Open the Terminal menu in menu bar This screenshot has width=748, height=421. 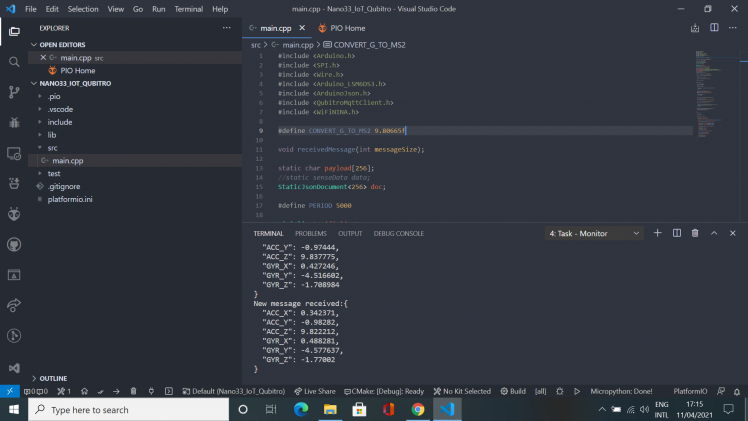click(x=188, y=9)
